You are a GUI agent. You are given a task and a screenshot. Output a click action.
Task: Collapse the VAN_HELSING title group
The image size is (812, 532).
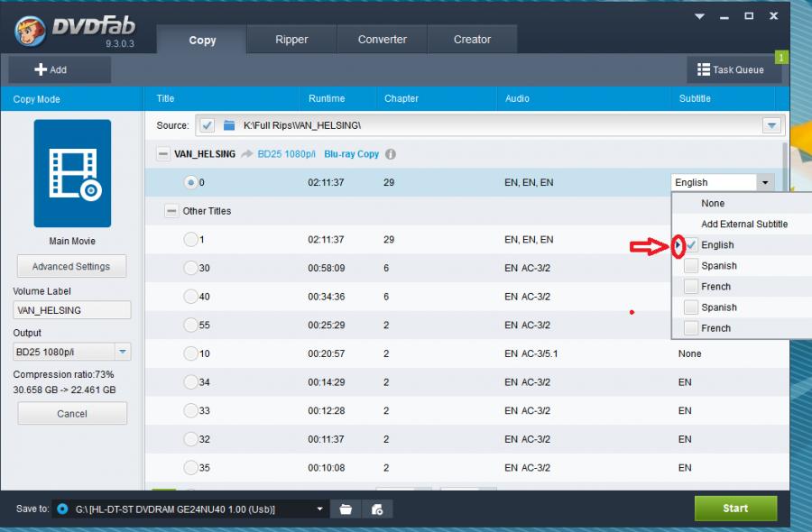[162, 154]
